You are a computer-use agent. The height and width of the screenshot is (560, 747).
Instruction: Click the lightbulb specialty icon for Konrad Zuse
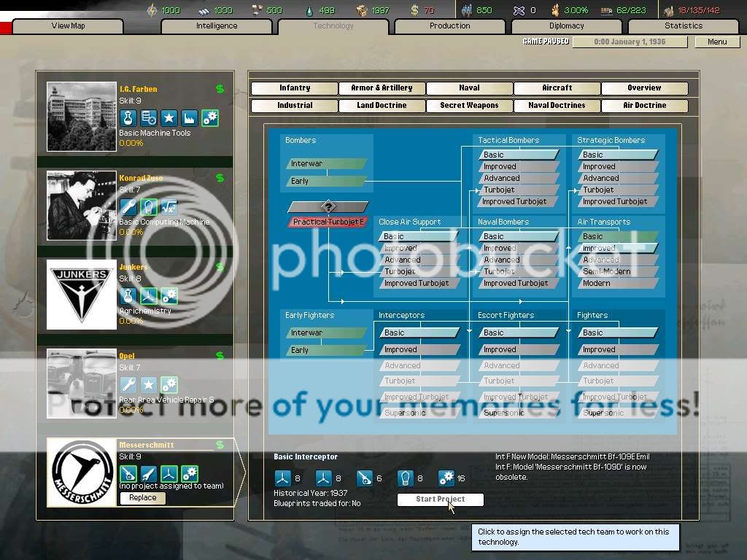(149, 207)
